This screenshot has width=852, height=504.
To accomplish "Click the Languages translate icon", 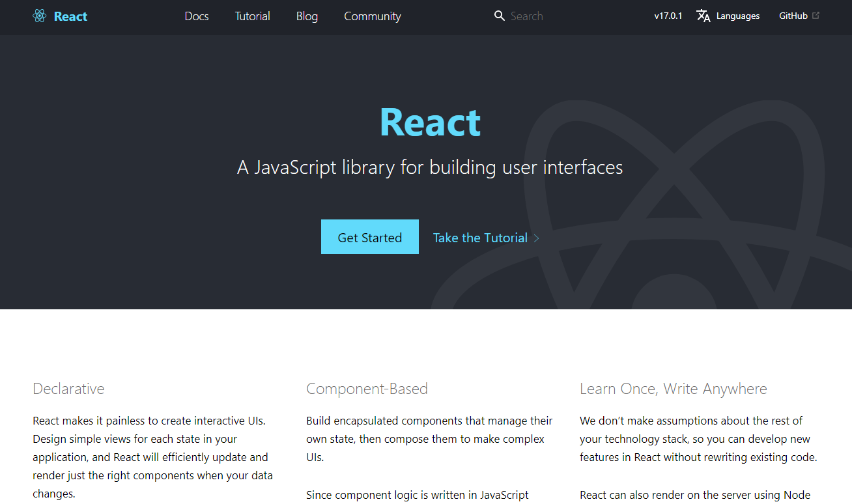I will click(x=703, y=16).
